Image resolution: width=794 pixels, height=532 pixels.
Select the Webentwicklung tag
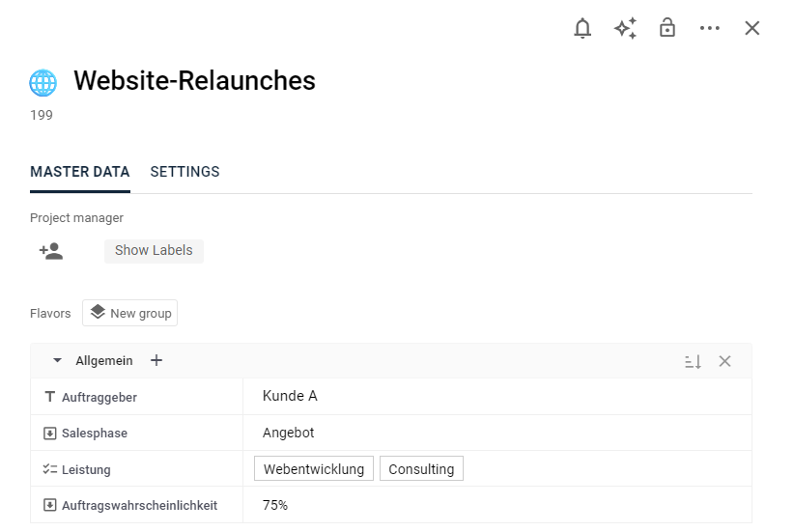click(314, 468)
